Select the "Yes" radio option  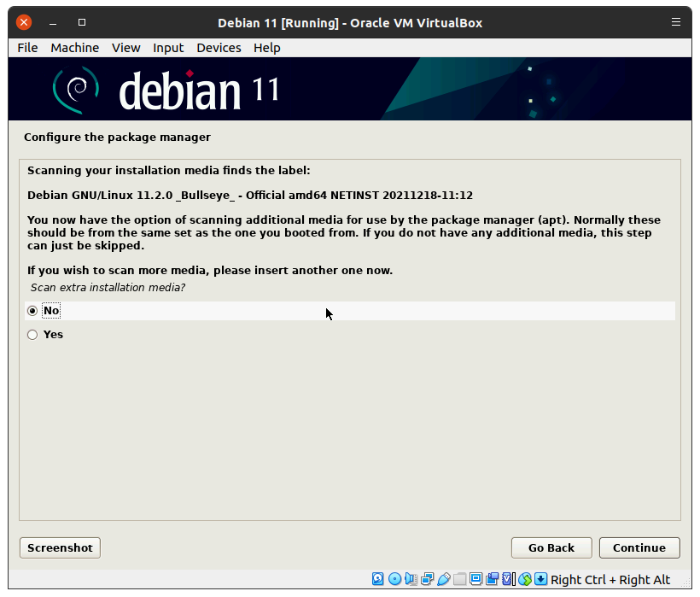coord(32,335)
